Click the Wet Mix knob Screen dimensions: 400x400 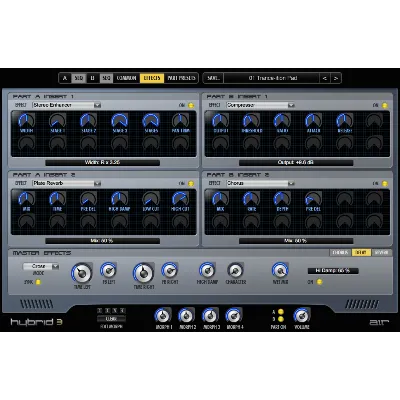(x=280, y=270)
